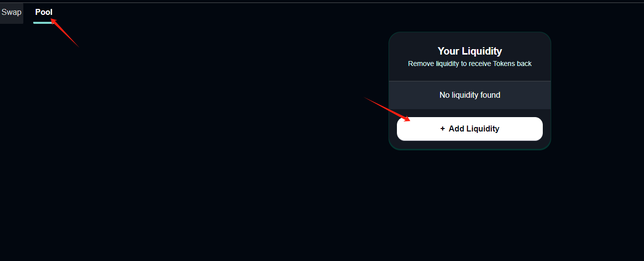Switch to the Swap tab
This screenshot has width=644, height=261.
(11, 12)
